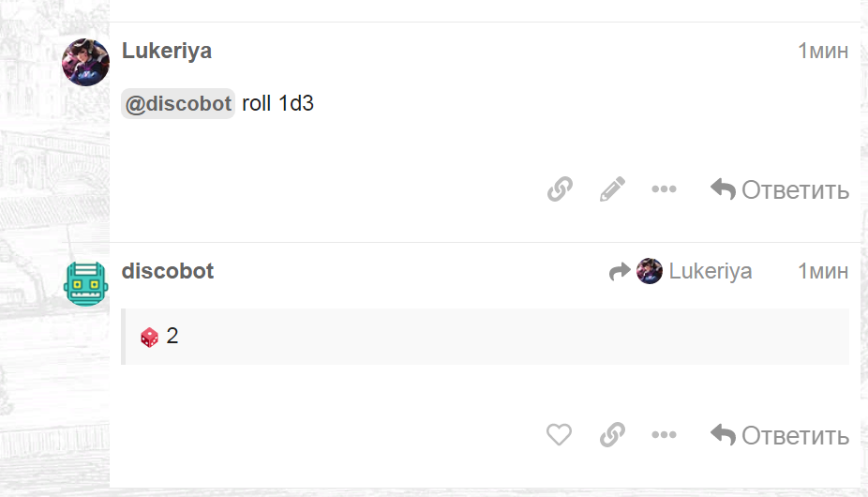The height and width of the screenshot is (497, 868).
Task: Open Lukeriya's profile avatar
Action: click(85, 62)
